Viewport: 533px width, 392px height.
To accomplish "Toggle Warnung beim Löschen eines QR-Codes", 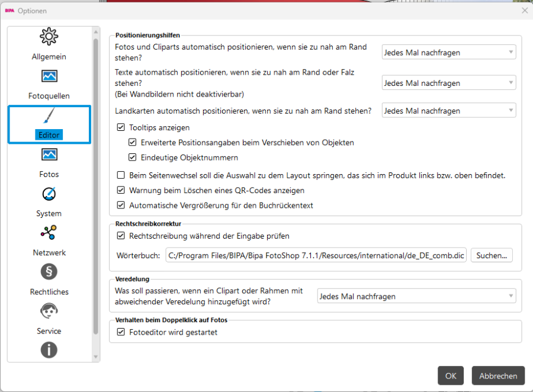I will tap(121, 190).
